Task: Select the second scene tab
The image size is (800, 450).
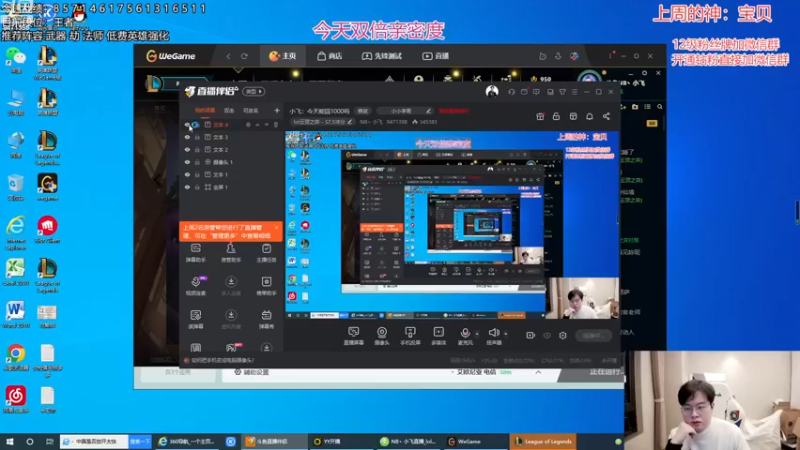Action: point(229,110)
